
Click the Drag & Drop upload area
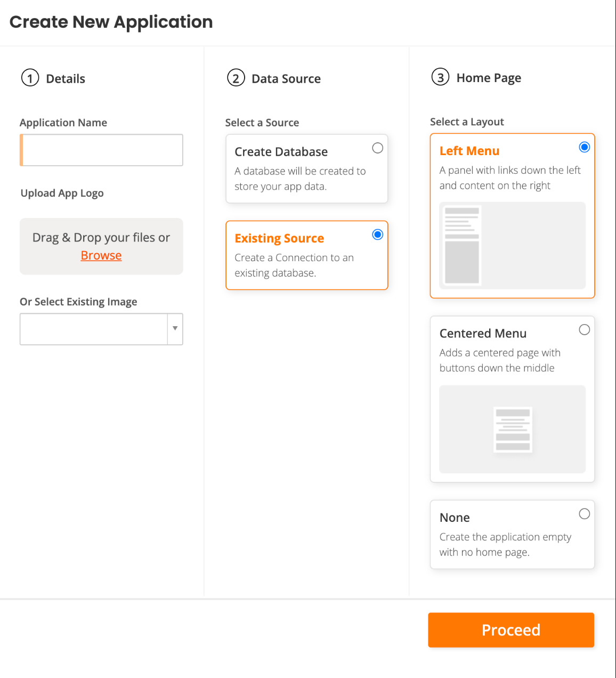tap(101, 246)
